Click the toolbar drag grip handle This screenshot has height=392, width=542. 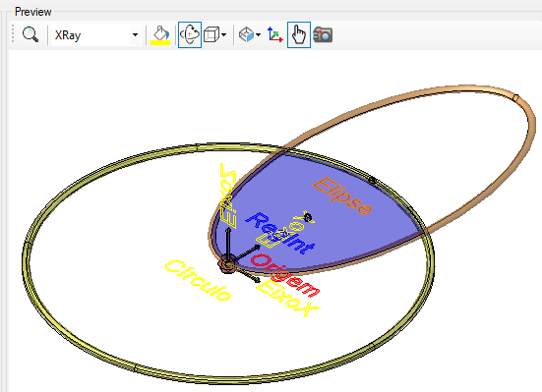coord(13,34)
